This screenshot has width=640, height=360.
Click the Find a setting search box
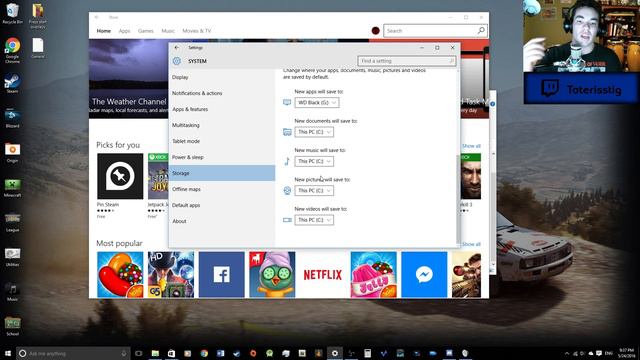407,61
